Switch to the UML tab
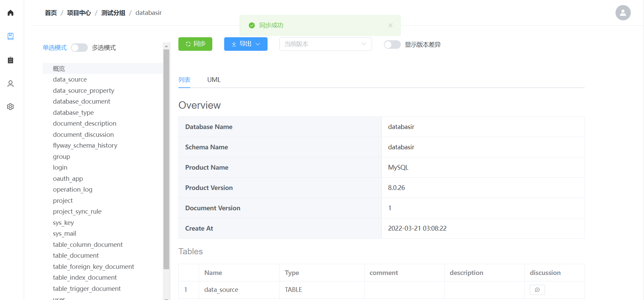 tap(214, 80)
